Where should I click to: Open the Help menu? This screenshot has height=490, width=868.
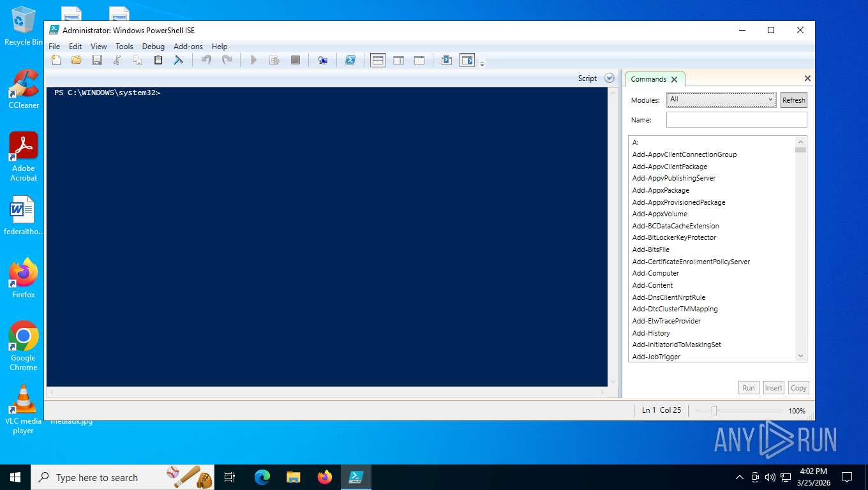tap(220, 47)
